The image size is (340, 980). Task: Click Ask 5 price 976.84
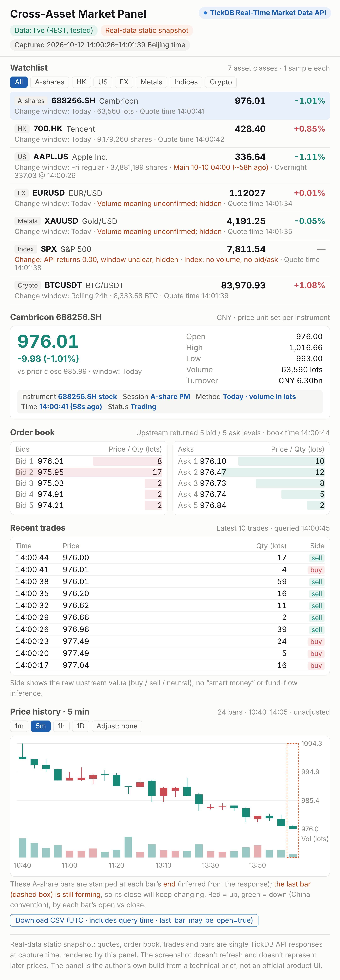tap(213, 505)
